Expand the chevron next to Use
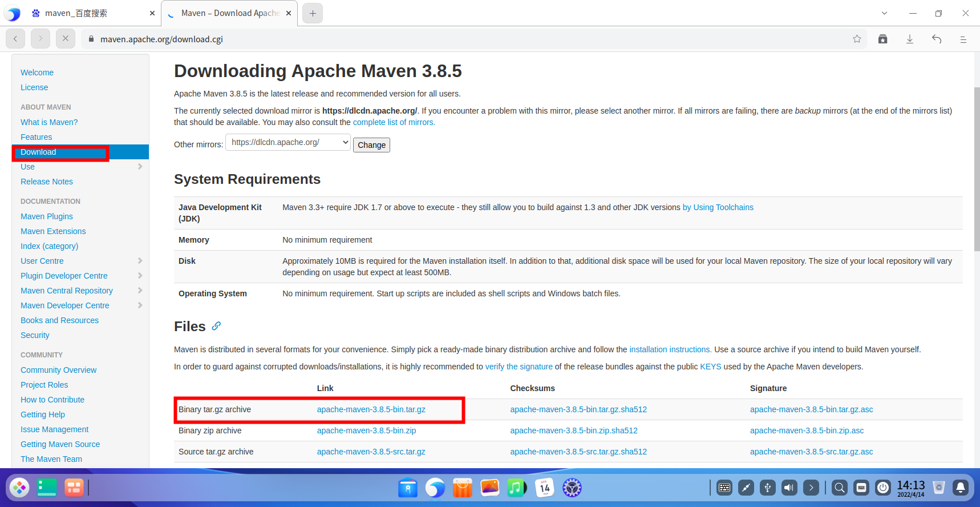Viewport: 980px width, 507px height. (140, 167)
